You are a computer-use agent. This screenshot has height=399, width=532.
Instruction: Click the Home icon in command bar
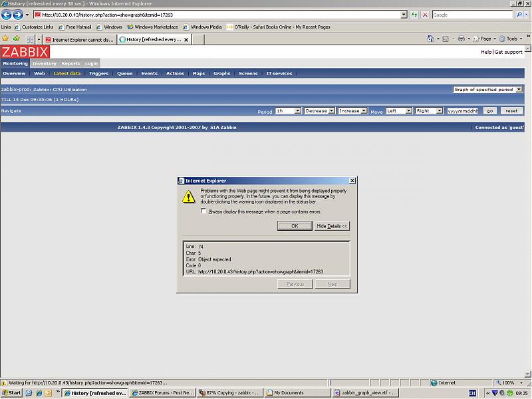pyautogui.click(x=430, y=39)
